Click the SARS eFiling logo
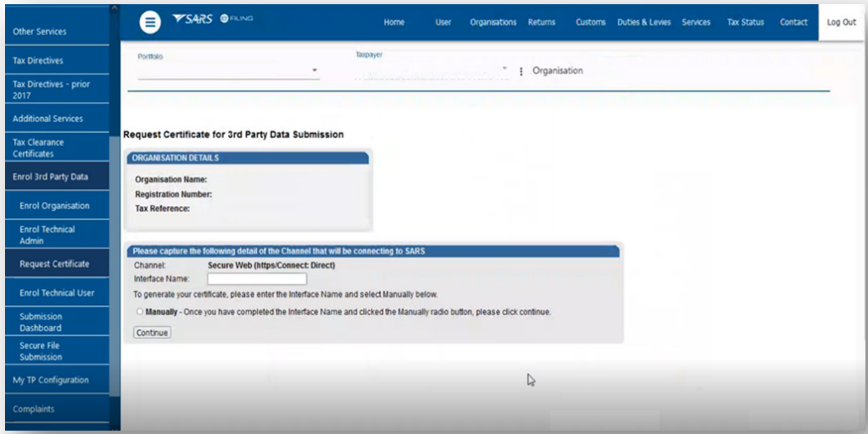 coord(213,19)
